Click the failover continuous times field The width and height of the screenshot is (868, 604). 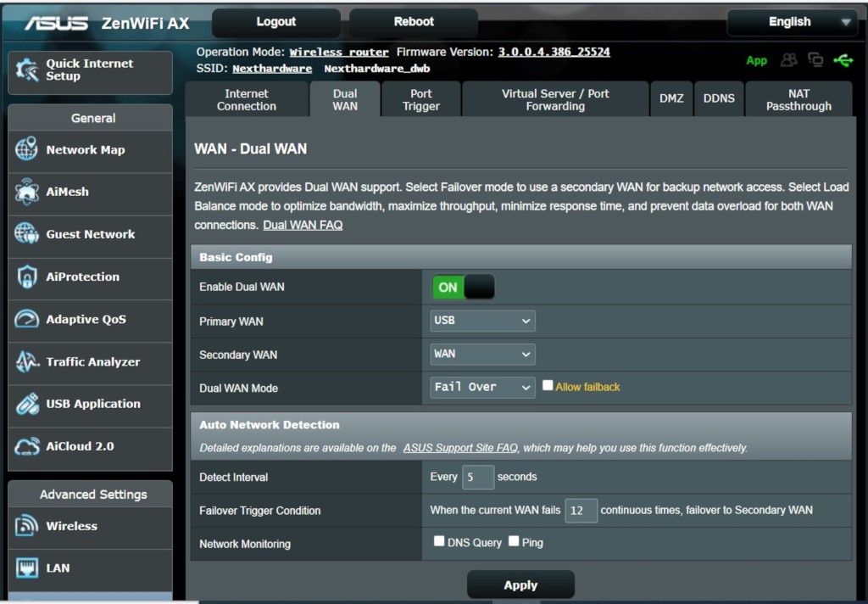point(581,511)
